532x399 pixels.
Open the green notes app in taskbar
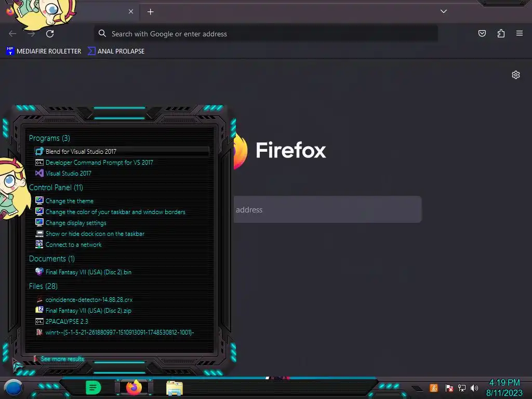pyautogui.click(x=93, y=388)
